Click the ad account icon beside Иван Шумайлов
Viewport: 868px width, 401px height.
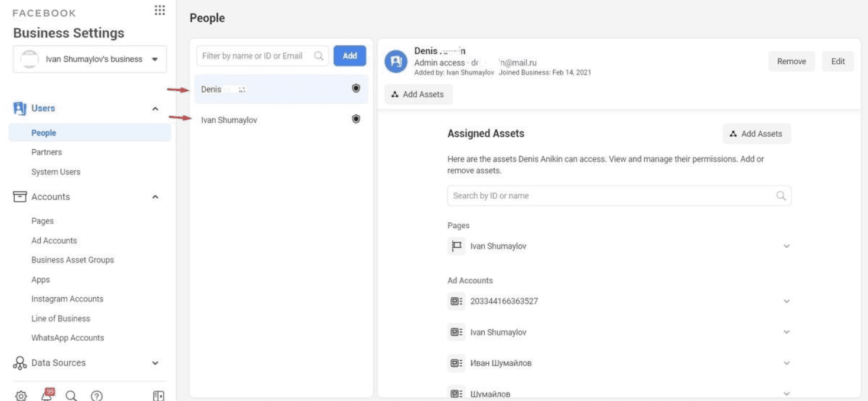point(456,363)
